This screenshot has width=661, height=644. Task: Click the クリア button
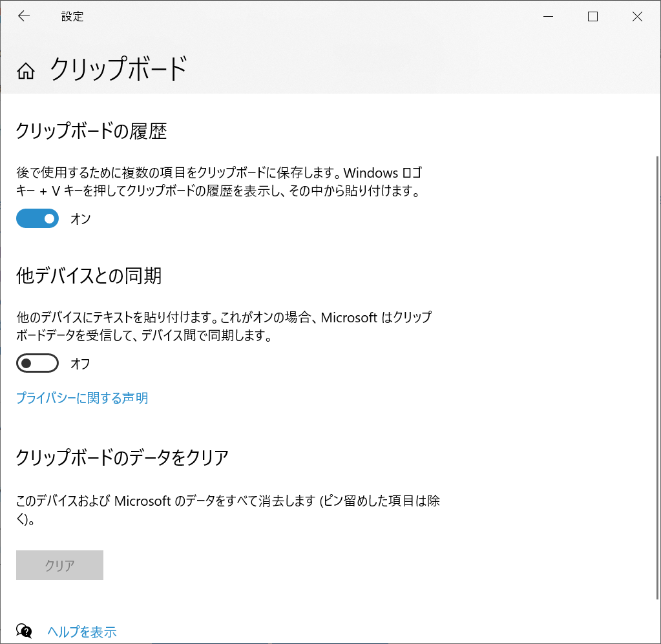[x=60, y=565]
